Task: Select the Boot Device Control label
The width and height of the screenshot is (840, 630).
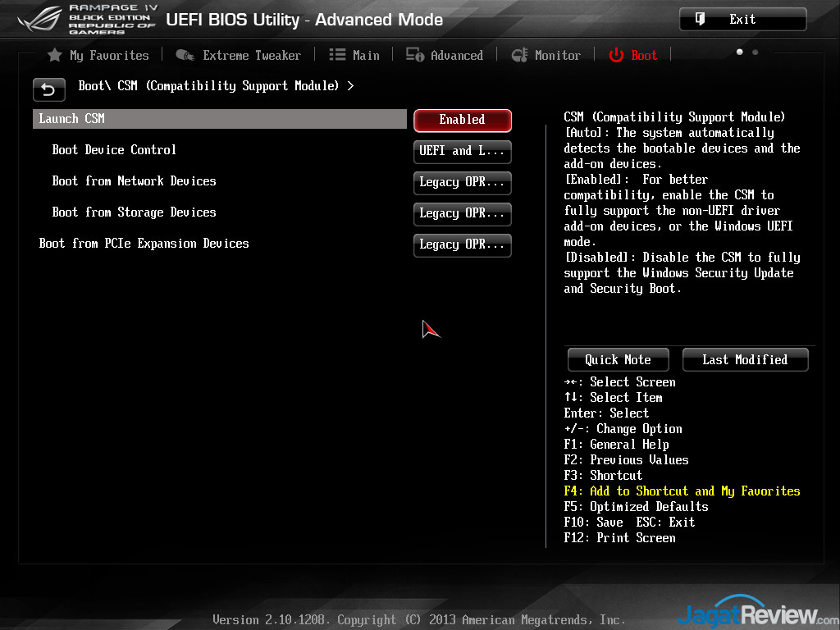Action: click(114, 150)
